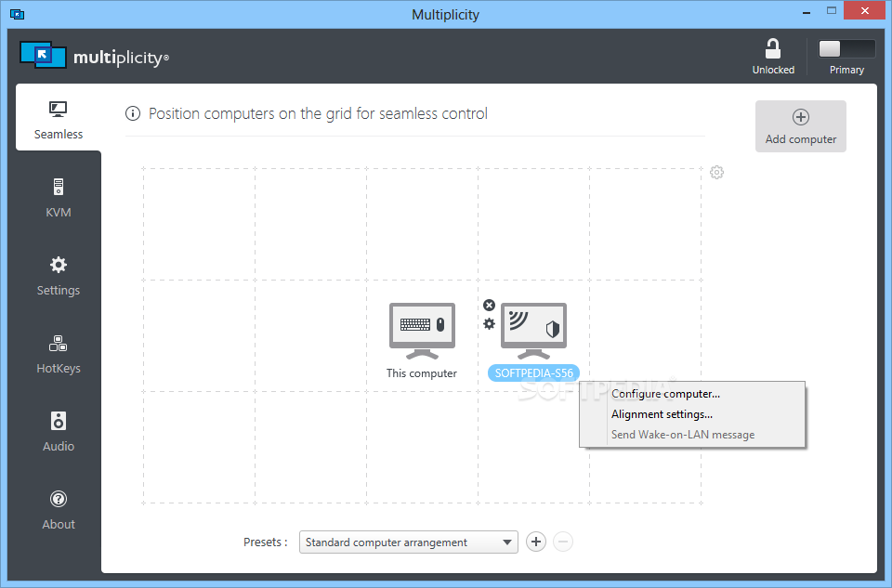
Task: Open SOFTPEDIA-S56 gear options icon
Action: 490,323
